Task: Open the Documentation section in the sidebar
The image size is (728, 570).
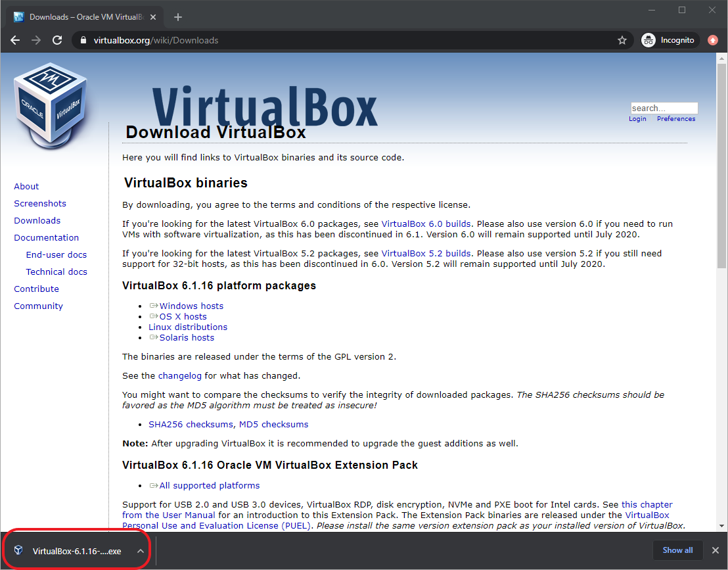Action: click(46, 237)
